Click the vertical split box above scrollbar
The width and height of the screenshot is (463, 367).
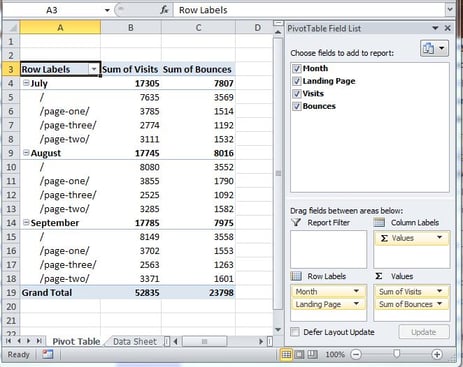point(278,23)
